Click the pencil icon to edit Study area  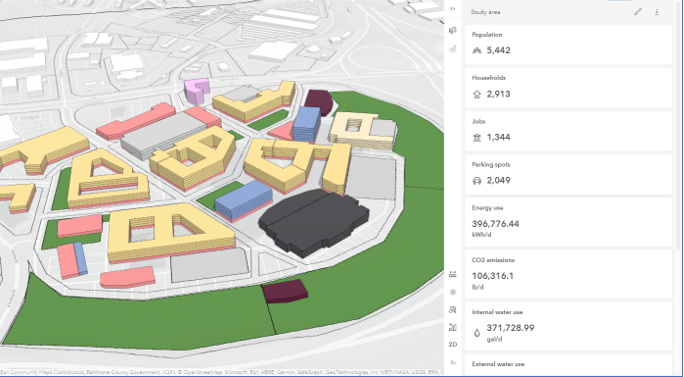638,12
